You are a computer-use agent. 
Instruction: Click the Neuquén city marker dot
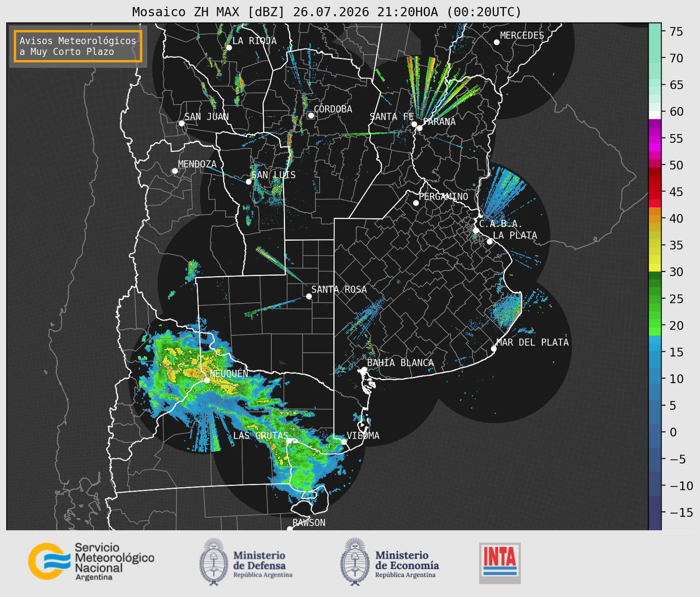click(207, 380)
